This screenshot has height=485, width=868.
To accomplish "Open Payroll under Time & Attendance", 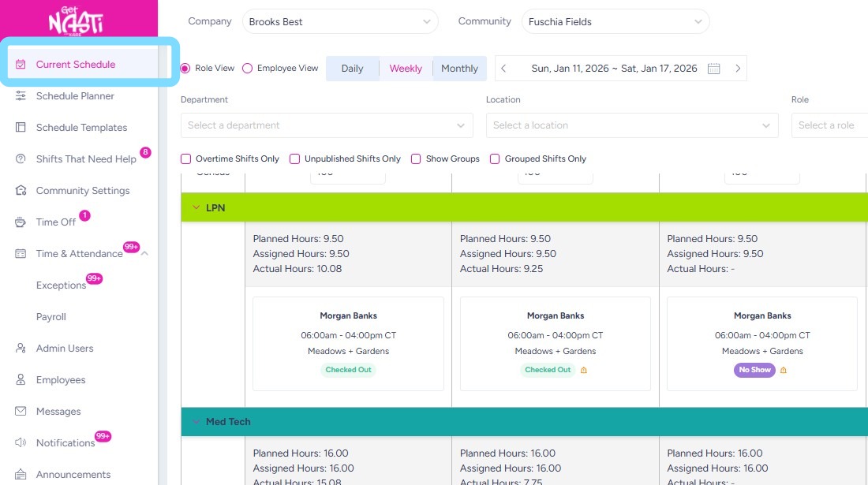I will click(x=51, y=317).
